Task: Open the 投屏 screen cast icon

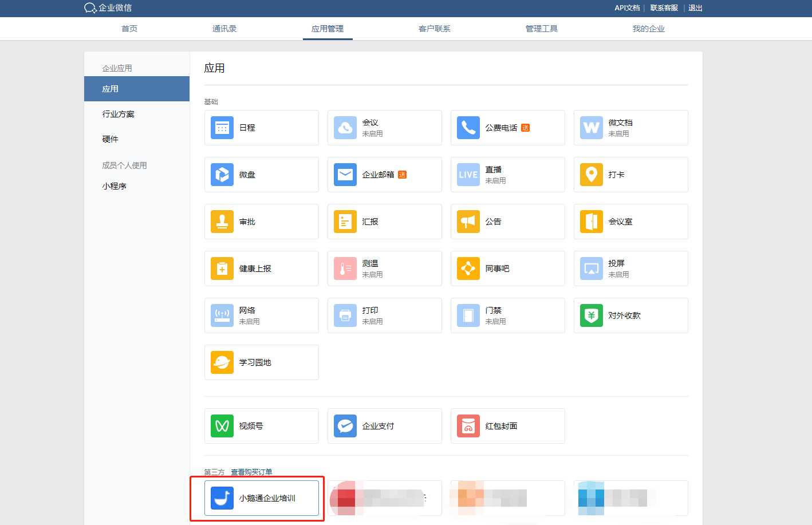Action: pyautogui.click(x=592, y=269)
